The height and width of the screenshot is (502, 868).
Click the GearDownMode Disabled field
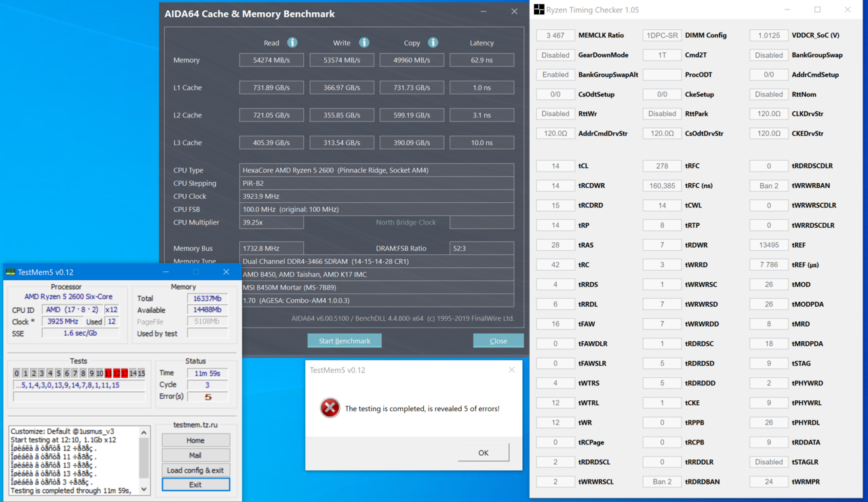pyautogui.click(x=555, y=55)
